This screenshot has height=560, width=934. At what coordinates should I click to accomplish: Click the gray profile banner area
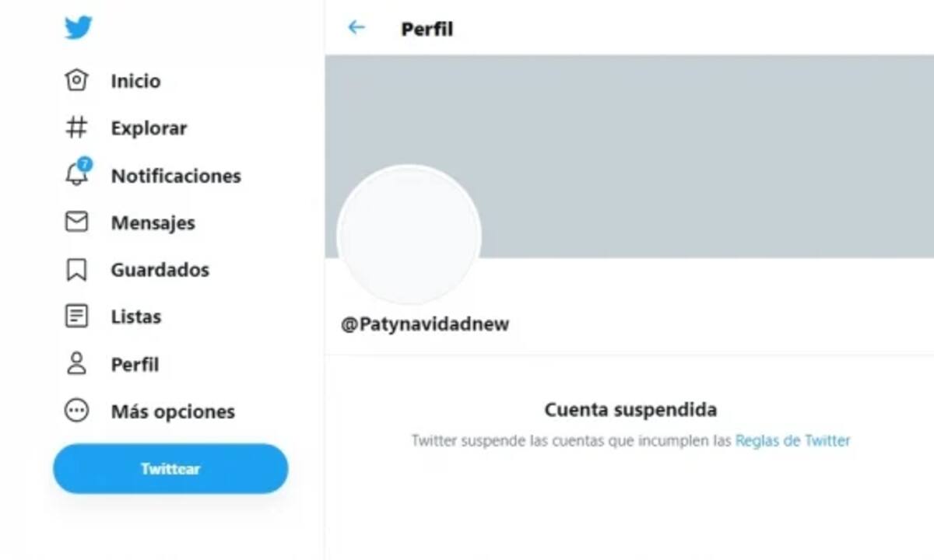tap(630, 156)
